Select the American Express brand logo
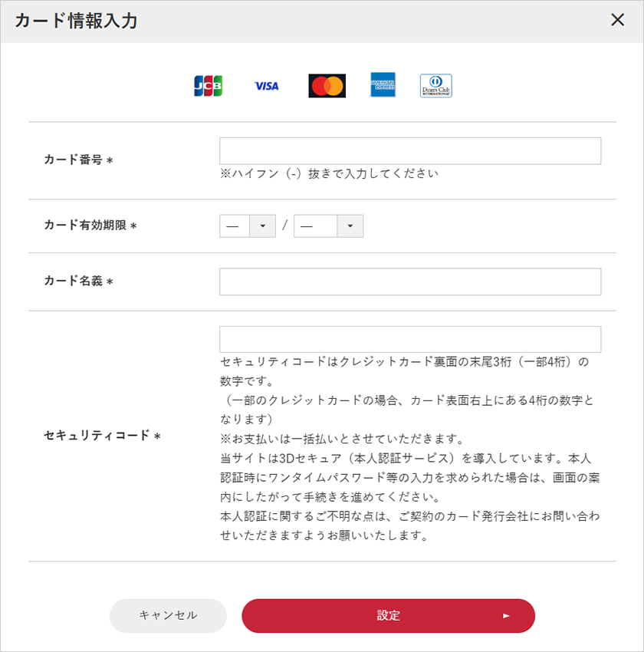This screenshot has height=652, width=644. tap(382, 85)
